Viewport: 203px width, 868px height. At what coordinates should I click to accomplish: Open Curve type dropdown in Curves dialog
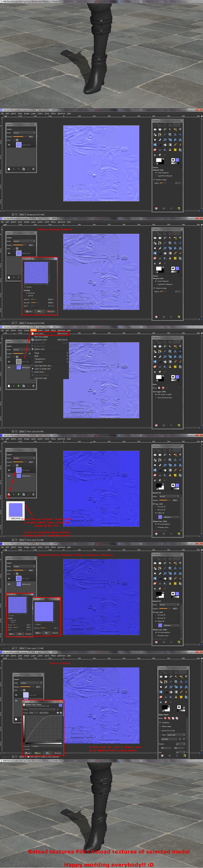coord(46,746)
